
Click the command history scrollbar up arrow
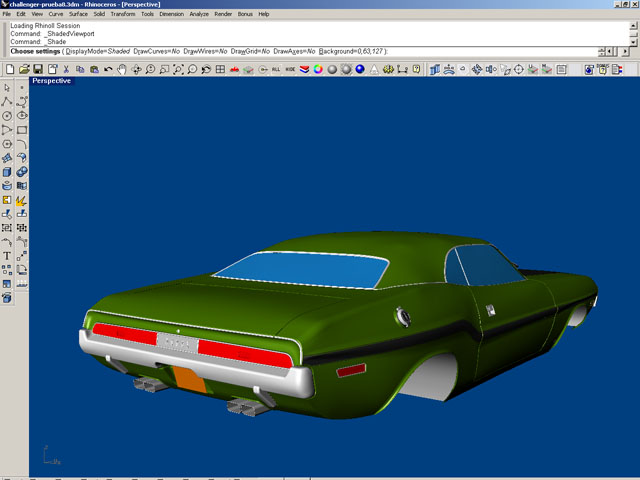click(x=633, y=26)
